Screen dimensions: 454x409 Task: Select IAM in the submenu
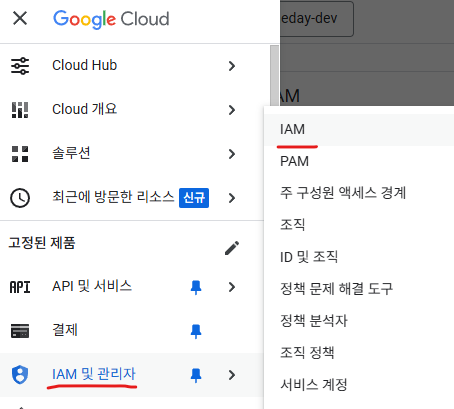(x=359, y=130)
